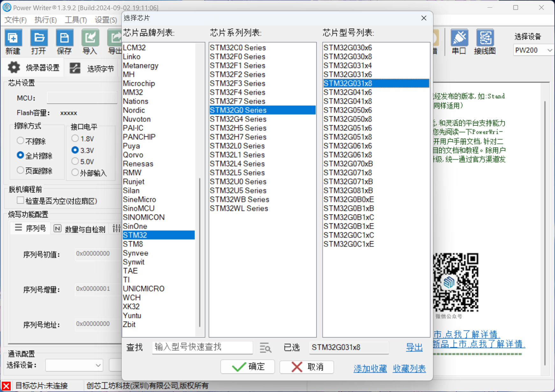The height and width of the screenshot is (392, 555).
Task: Click the 已选 field showing STM32G031x8
Action: click(x=349, y=347)
